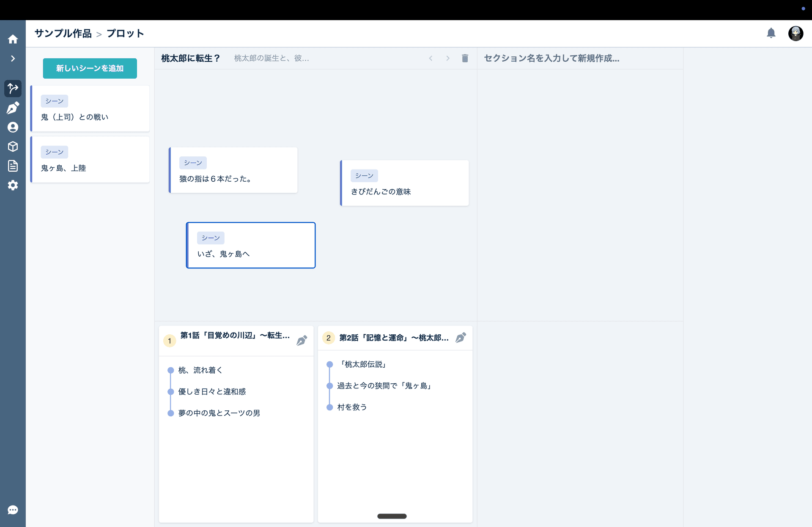Image resolution: width=812 pixels, height=527 pixels.
Task: Expand the sidebar with the chevron arrow
Action: coord(13,58)
